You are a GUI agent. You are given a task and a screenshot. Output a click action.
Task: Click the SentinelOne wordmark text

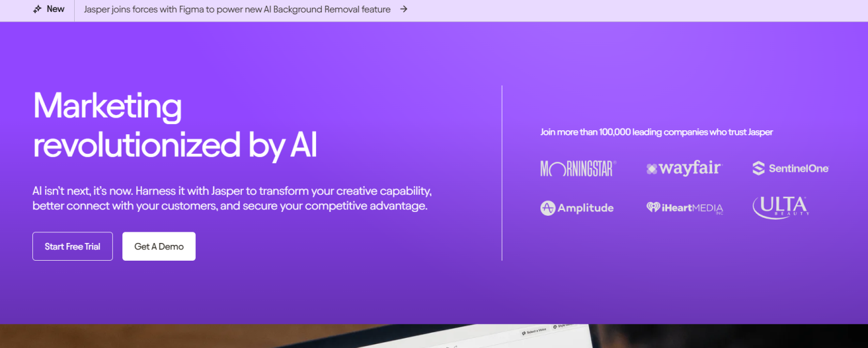coord(798,168)
